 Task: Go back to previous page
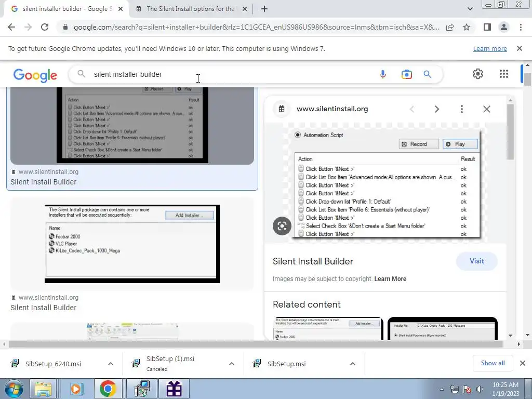tap(11, 27)
